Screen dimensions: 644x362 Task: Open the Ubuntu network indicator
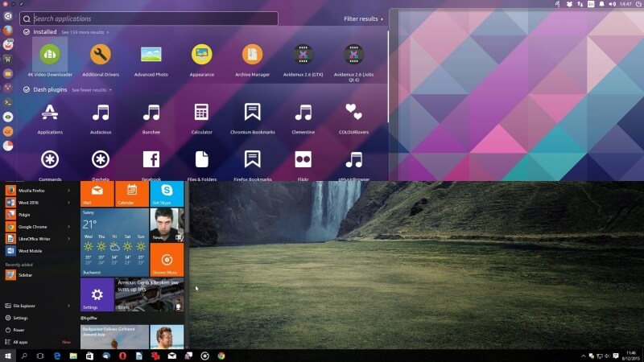pyautogui.click(x=580, y=4)
